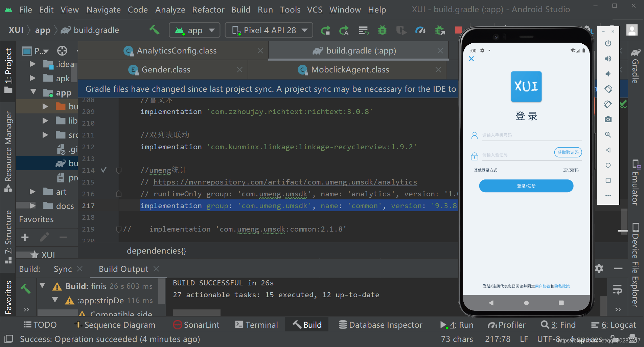The image size is (644, 347).
Task: Run the app with green rerun icon
Action: point(325,30)
